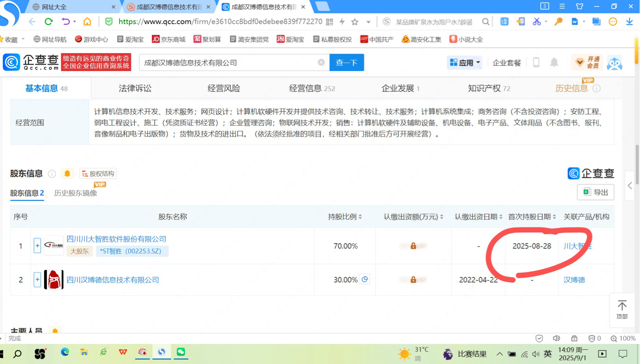Clear the company search field with the X icon
Screen dimensions: 640x364
(321, 63)
